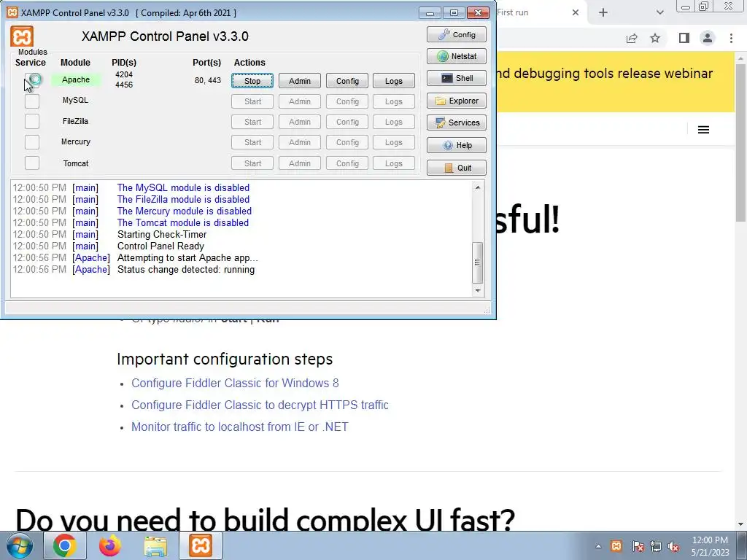
Task: Show hidden system tray icons
Action: pos(598,546)
